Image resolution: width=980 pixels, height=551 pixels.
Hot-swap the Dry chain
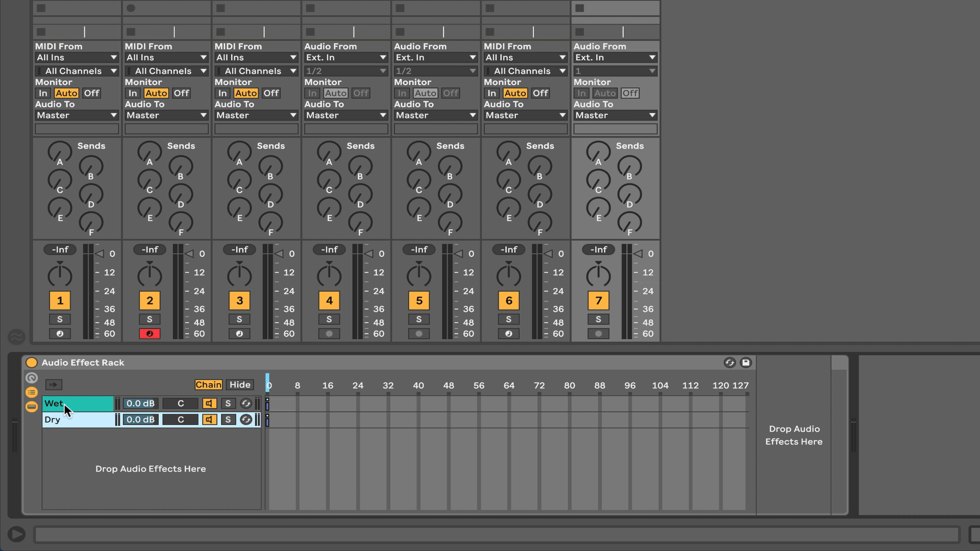(246, 420)
